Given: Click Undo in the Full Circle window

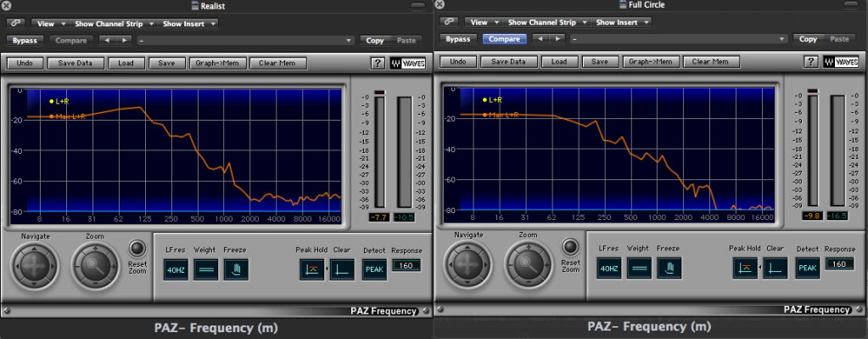Looking at the screenshot, I should click(458, 62).
